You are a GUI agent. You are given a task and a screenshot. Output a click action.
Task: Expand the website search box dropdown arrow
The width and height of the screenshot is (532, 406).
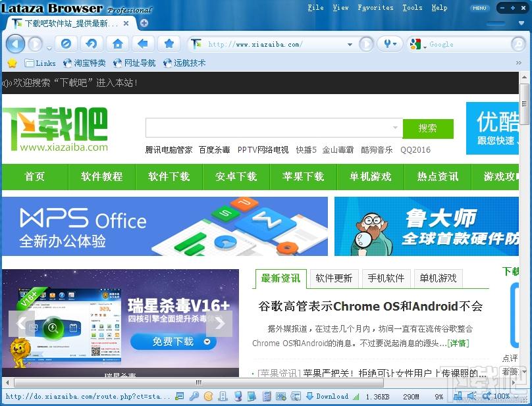coord(395,128)
